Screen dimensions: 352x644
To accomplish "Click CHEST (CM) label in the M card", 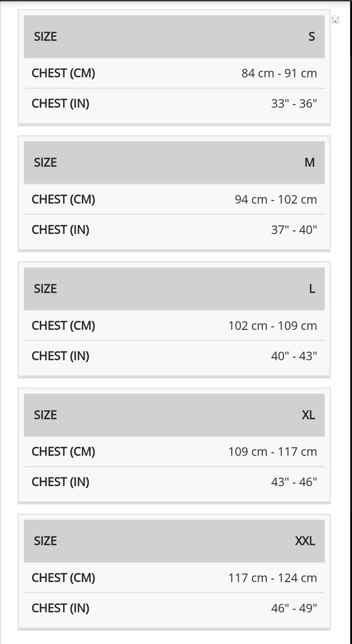I will [63, 200].
